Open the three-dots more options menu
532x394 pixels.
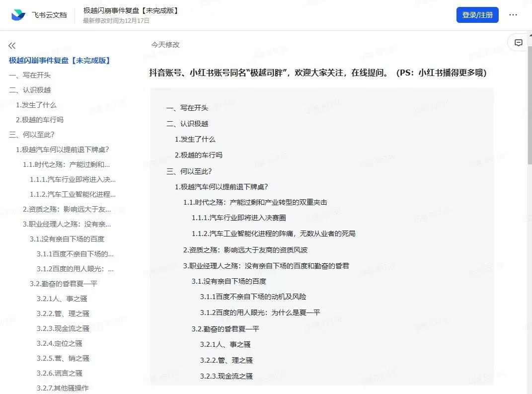513,15
